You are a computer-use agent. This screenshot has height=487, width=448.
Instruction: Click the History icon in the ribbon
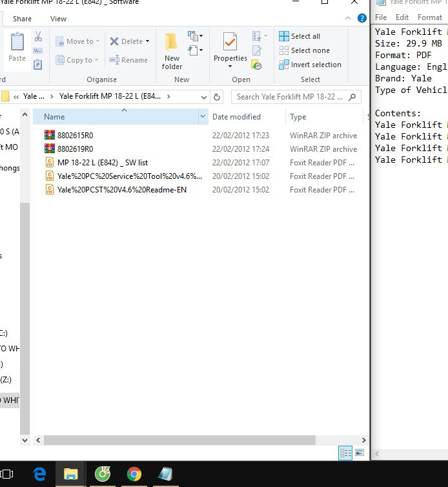[256, 65]
